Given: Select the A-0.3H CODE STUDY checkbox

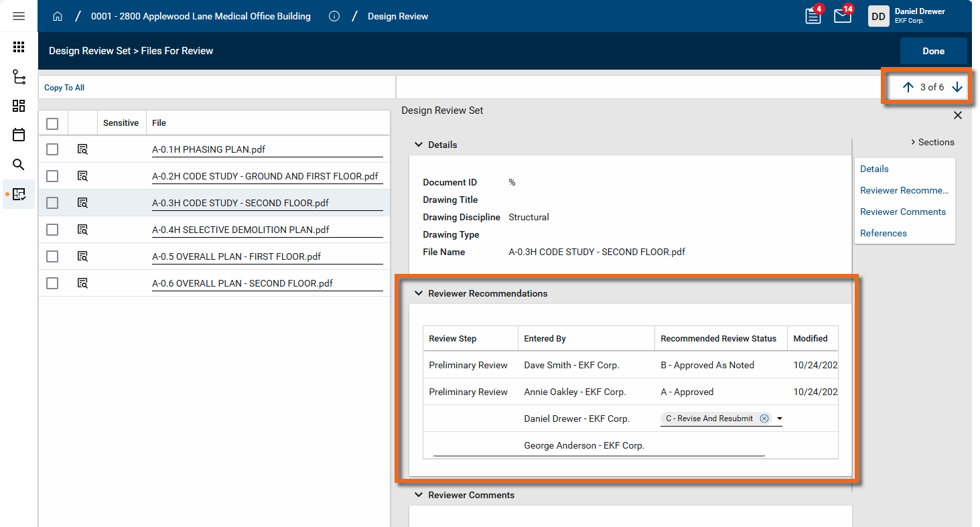Looking at the screenshot, I should (x=52, y=203).
